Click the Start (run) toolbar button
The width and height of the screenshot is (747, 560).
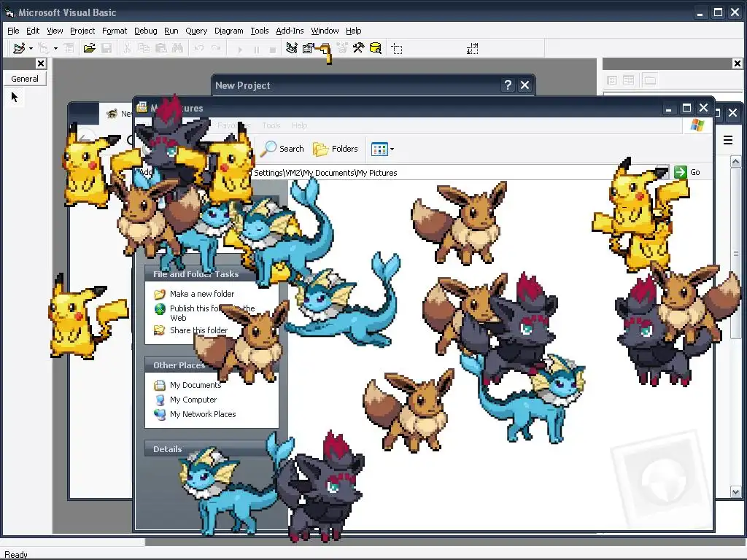(239, 49)
